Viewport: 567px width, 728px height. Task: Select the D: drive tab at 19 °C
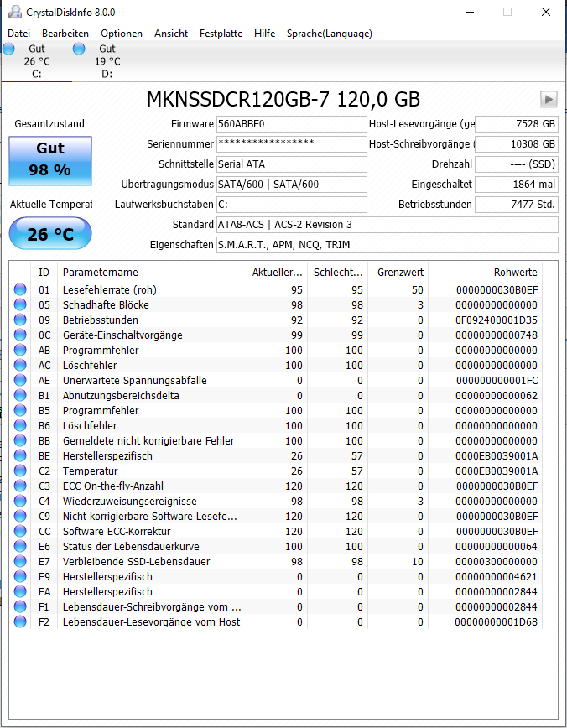click(x=107, y=61)
